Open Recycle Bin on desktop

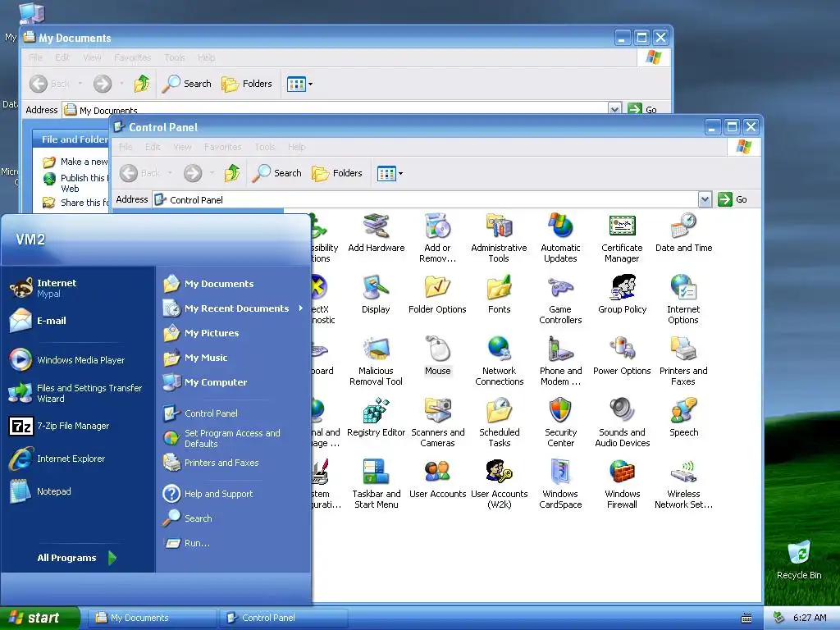pyautogui.click(x=799, y=559)
